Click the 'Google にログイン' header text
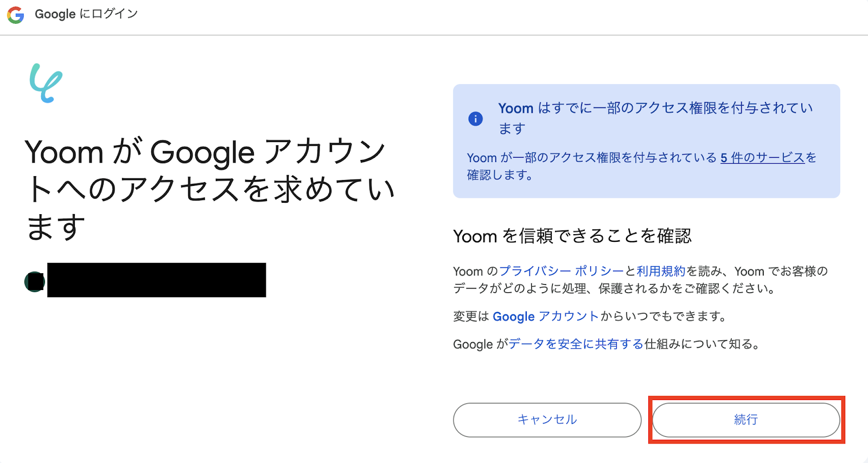 [x=86, y=14]
